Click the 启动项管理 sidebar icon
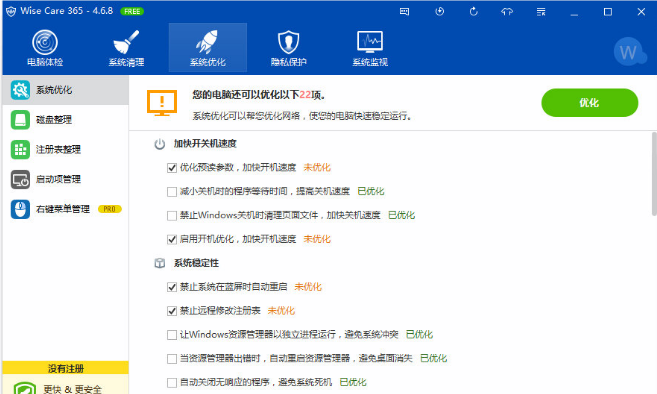The image size is (657, 394). (x=20, y=179)
